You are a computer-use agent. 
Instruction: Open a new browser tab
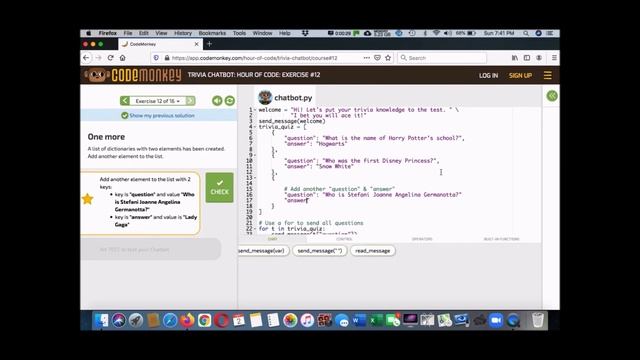tap(209, 44)
